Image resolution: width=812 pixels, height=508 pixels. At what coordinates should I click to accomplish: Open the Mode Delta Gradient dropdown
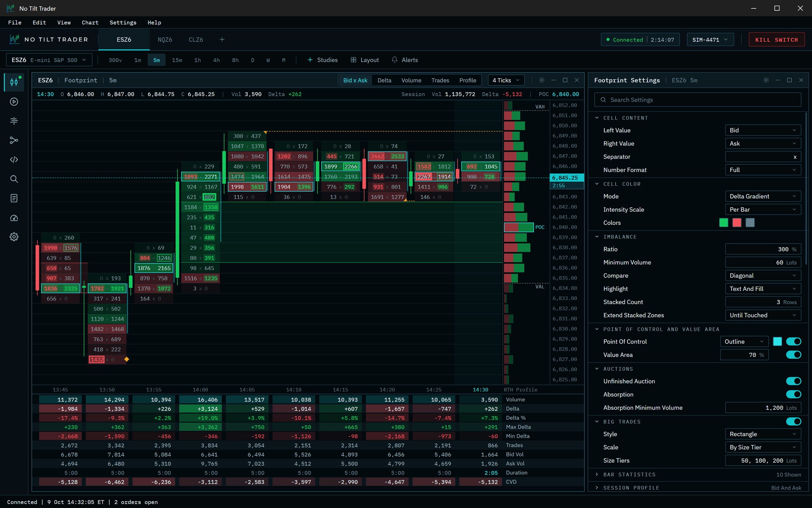pos(763,196)
